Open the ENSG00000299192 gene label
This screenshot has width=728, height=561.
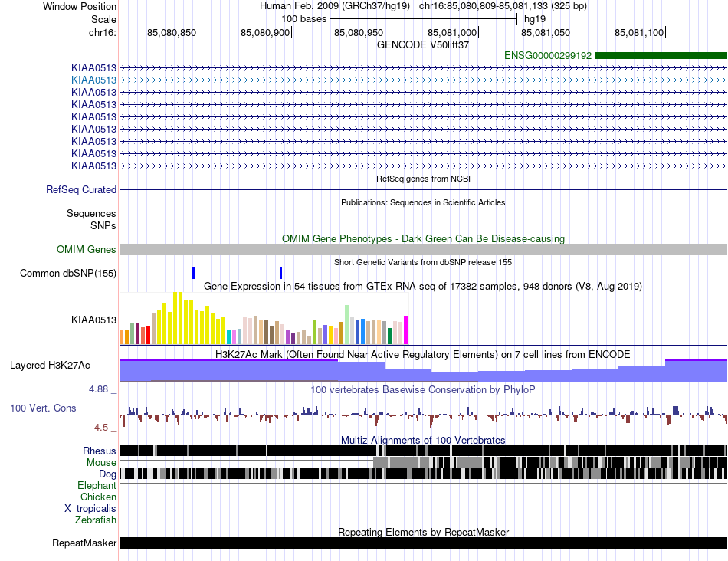tap(548, 56)
